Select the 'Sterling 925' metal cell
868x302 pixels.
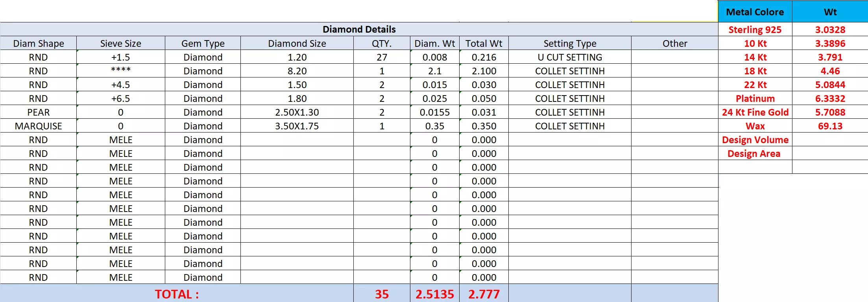click(755, 29)
